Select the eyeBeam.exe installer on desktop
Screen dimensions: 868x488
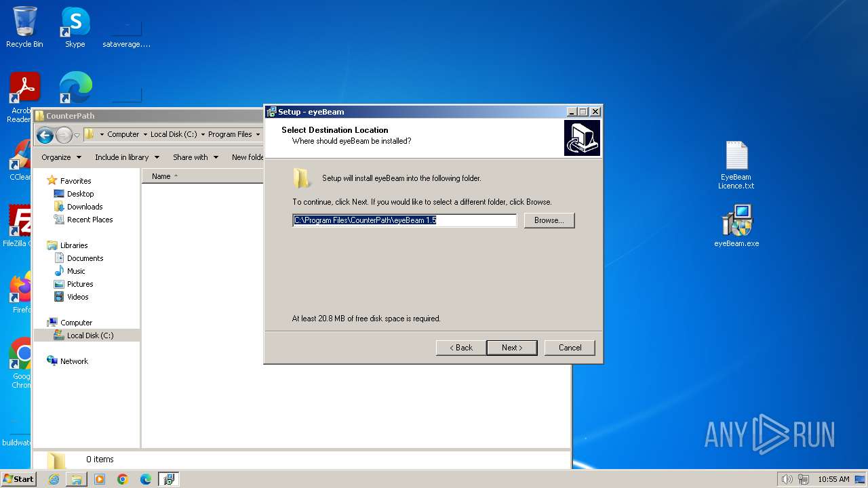click(736, 226)
